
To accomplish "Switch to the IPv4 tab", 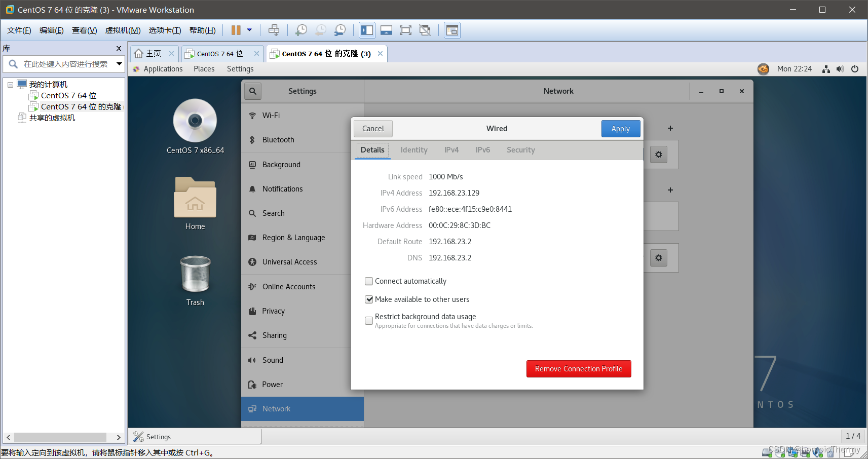I will [x=451, y=150].
